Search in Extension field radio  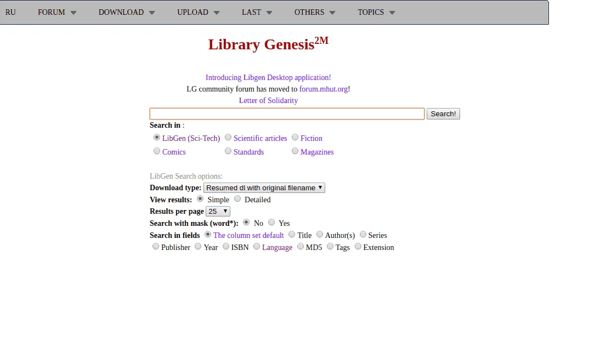(x=358, y=246)
